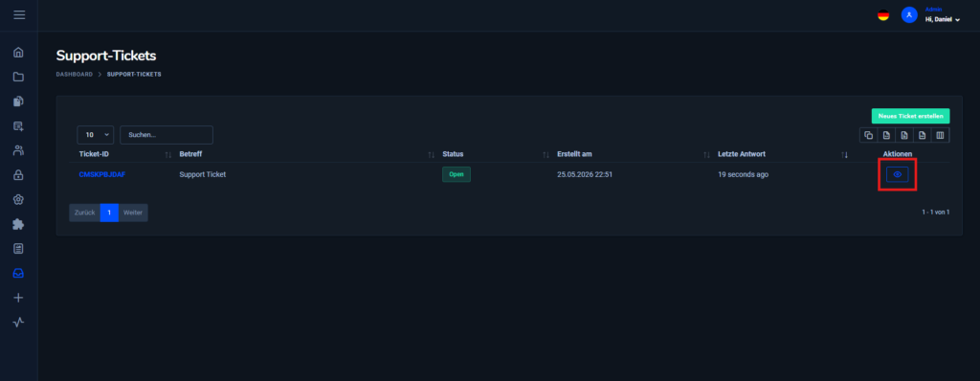This screenshot has width=980, height=381.
Task: Sort by the Erstellt am column arrows
Action: pyautogui.click(x=706, y=154)
